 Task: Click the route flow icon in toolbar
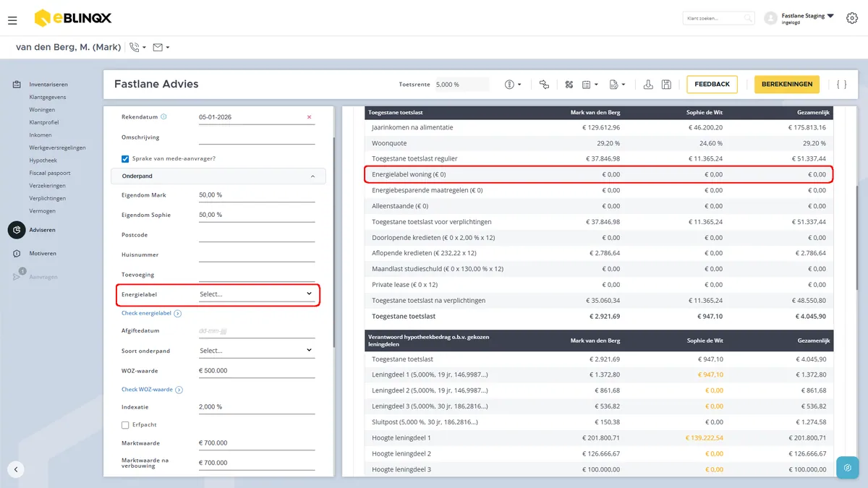(x=544, y=85)
